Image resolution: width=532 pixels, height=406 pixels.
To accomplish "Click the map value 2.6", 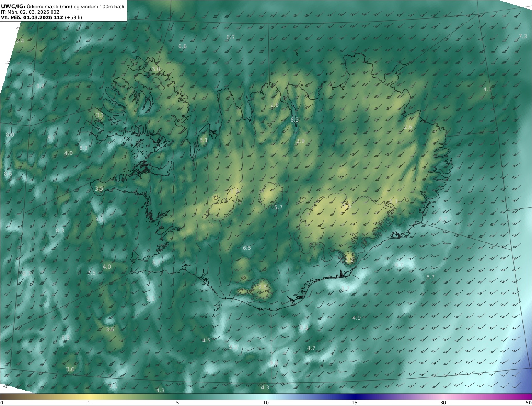I will tap(409, 127).
